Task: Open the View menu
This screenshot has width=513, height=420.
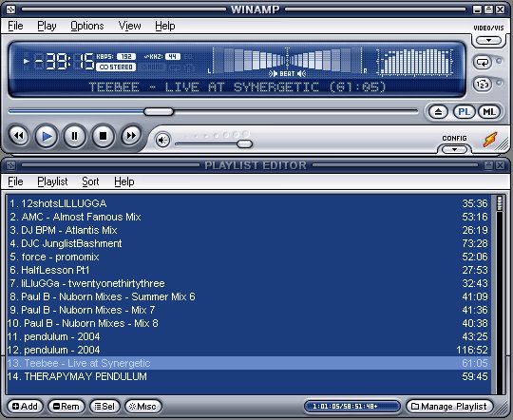Action: point(129,26)
